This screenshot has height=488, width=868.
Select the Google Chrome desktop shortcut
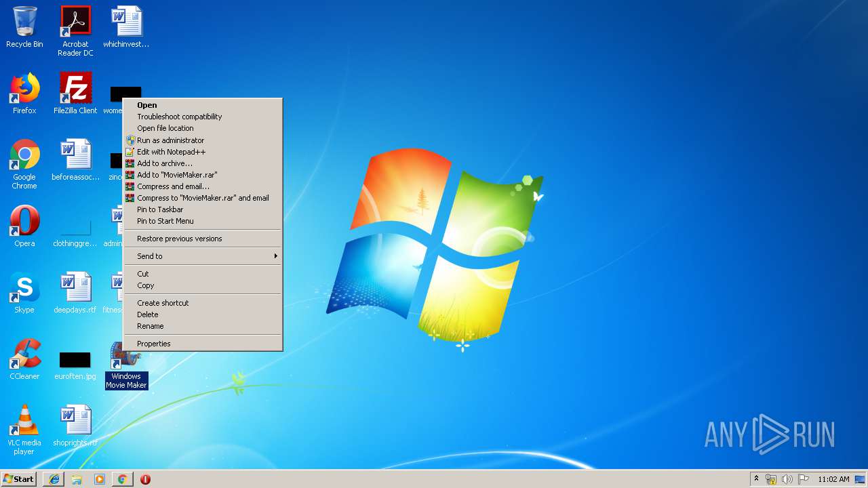pyautogui.click(x=24, y=164)
